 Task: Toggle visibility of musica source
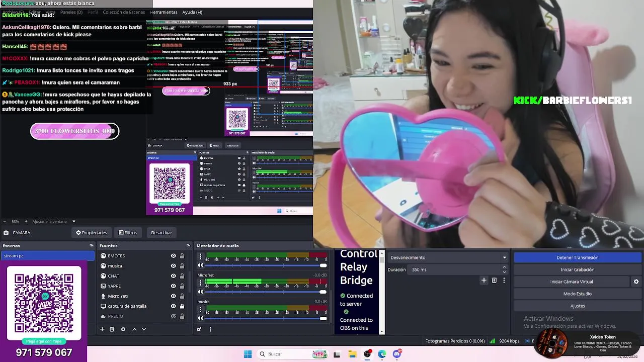pos(173,266)
